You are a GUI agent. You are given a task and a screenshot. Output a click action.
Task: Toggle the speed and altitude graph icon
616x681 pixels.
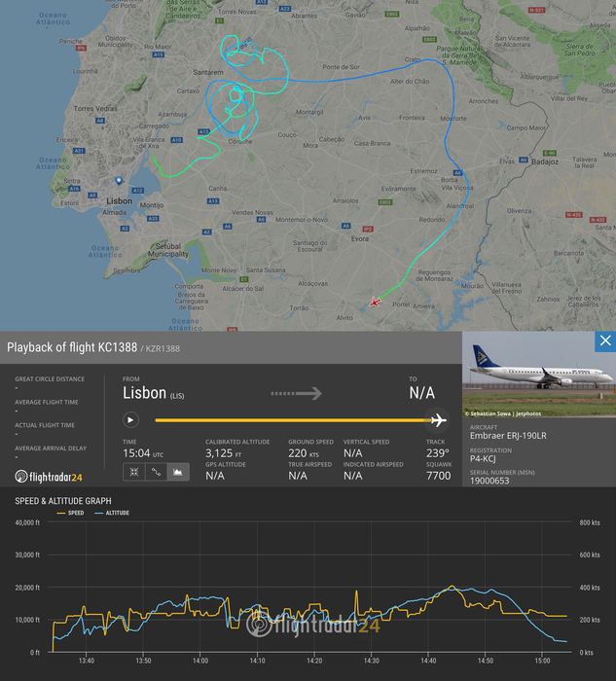click(x=177, y=472)
